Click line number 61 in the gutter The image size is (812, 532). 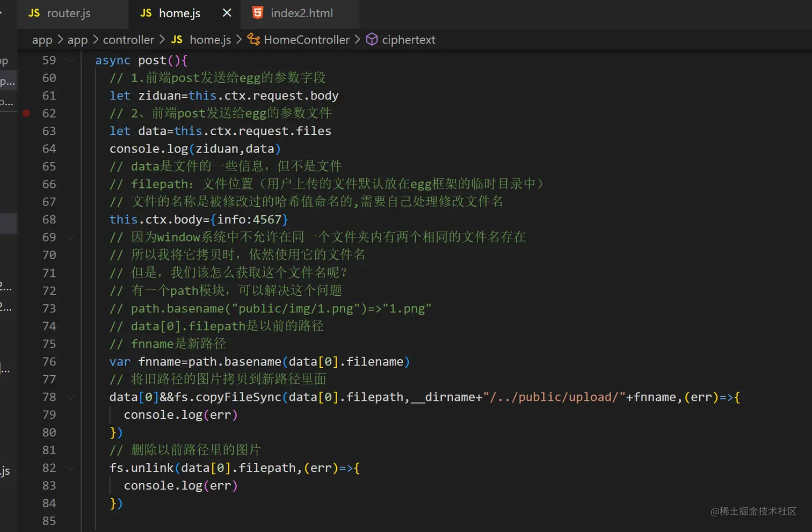pyautogui.click(x=49, y=96)
